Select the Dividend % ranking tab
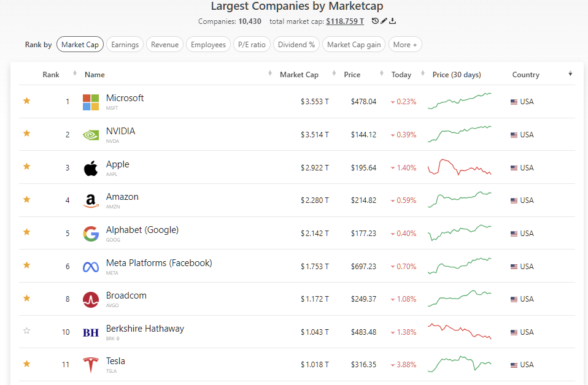This screenshot has height=385, width=588. click(x=296, y=44)
